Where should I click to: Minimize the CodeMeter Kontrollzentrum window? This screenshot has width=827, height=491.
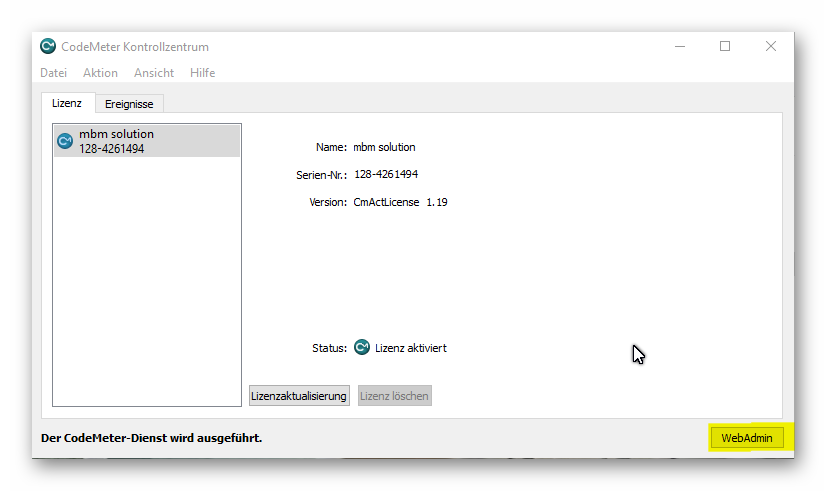click(679, 46)
